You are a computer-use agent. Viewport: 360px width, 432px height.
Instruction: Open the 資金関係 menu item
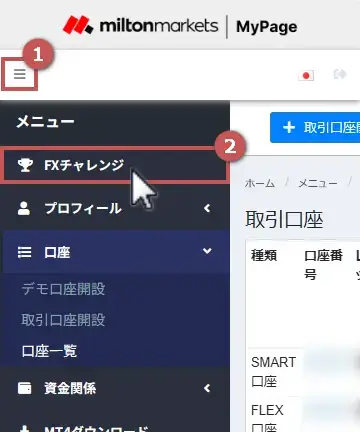115,388
